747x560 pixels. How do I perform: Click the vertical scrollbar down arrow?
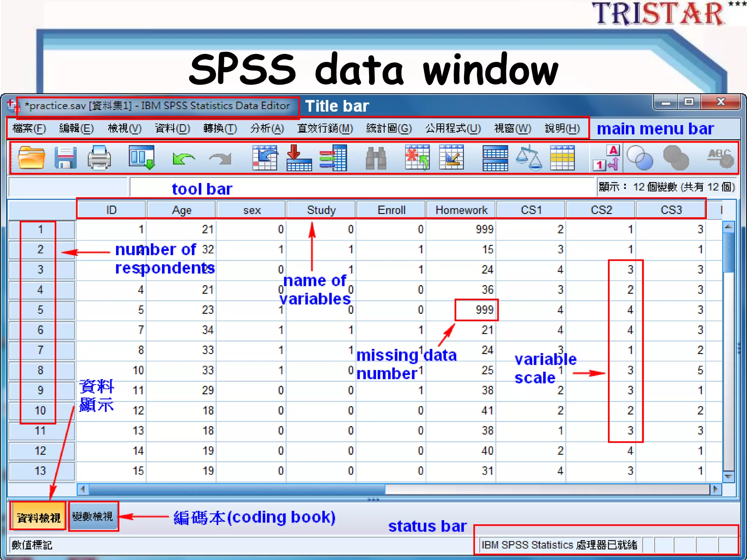[728, 476]
